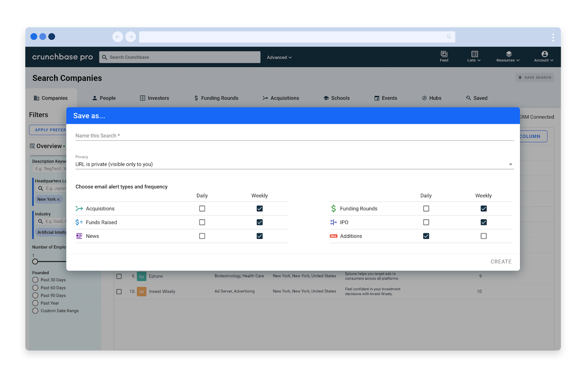Click the SAVE SEARCH button

(x=535, y=78)
